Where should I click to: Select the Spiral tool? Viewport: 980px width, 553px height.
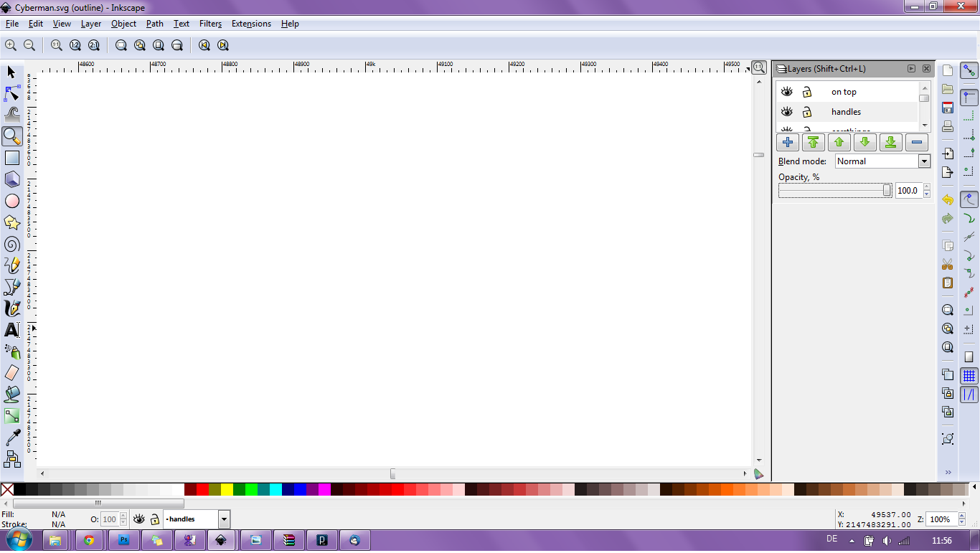click(x=11, y=244)
